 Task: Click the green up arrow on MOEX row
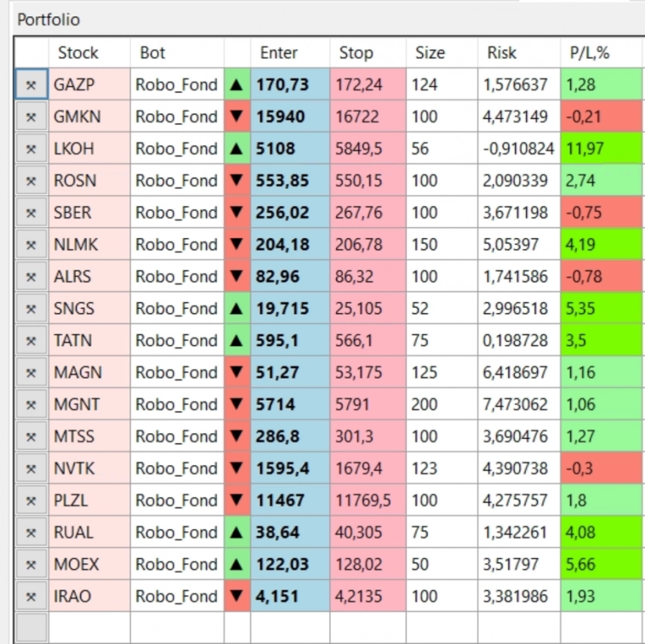pos(237,564)
